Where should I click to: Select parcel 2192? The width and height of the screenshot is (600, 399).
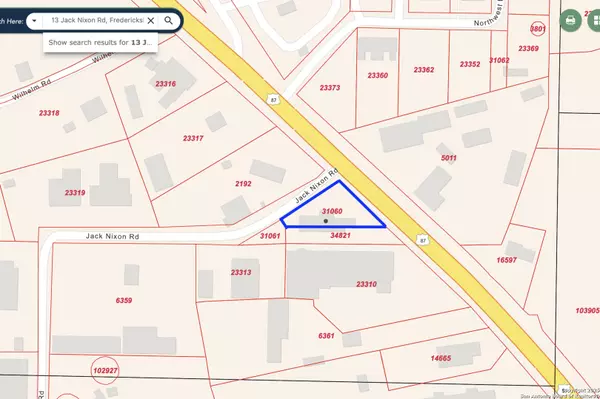click(243, 184)
